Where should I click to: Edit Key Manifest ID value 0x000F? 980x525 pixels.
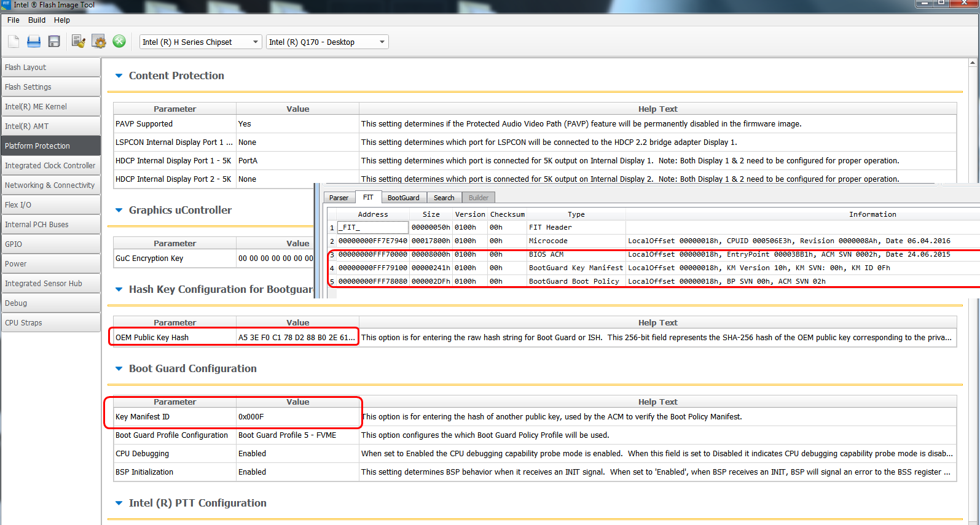(x=297, y=417)
